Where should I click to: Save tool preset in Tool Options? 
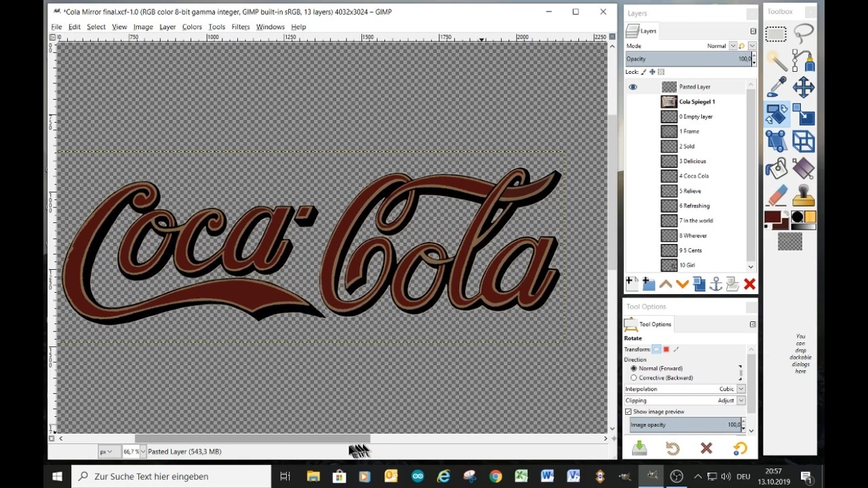[639, 448]
